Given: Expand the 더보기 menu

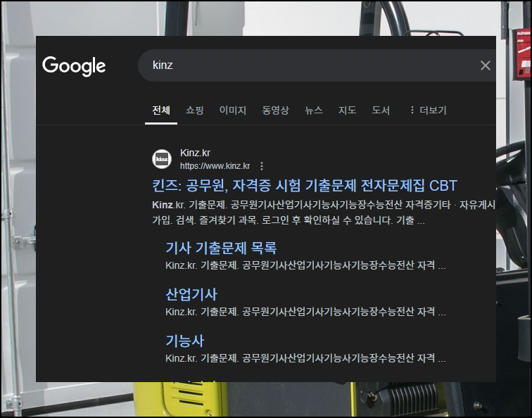Looking at the screenshot, I should [428, 110].
